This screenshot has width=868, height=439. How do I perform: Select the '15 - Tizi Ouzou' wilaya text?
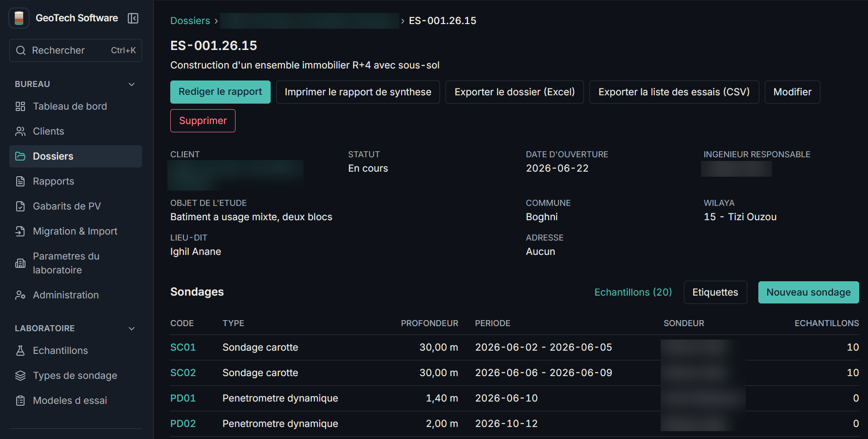740,217
